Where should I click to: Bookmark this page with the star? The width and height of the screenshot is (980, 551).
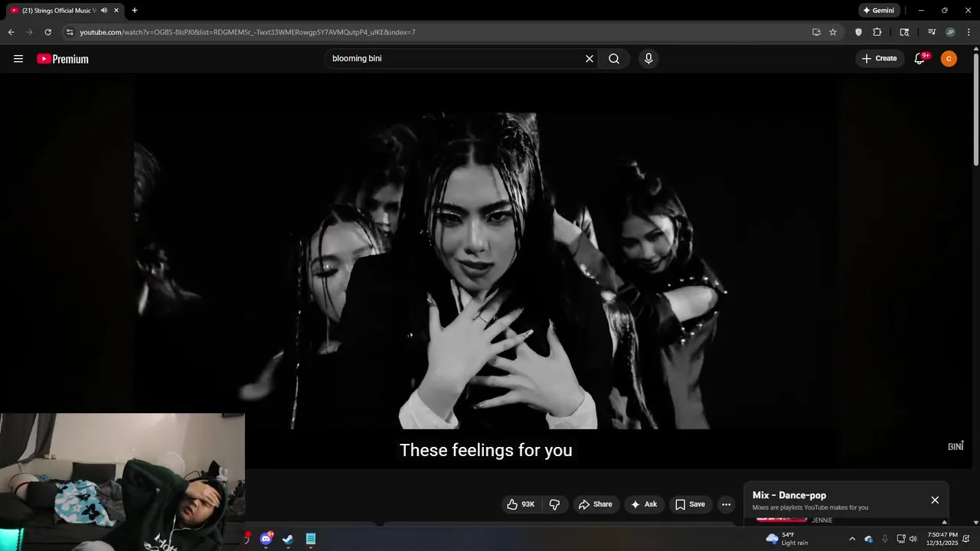coord(833,32)
